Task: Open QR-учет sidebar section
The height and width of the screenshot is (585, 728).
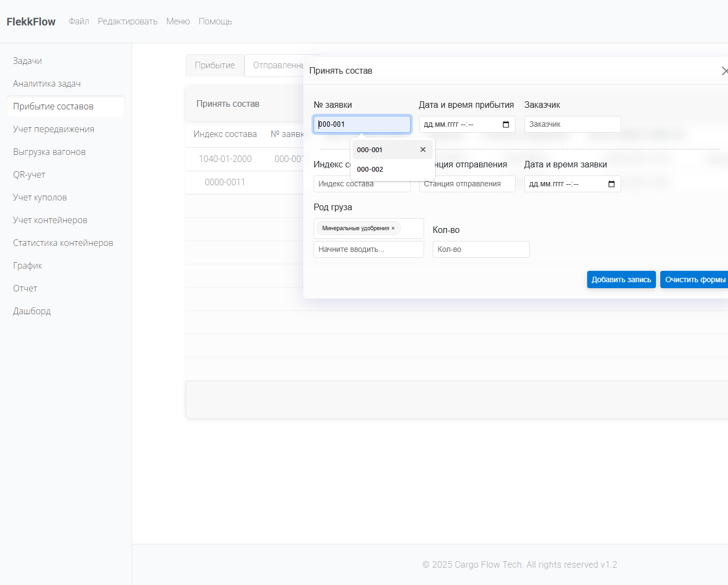Action: coord(29,174)
